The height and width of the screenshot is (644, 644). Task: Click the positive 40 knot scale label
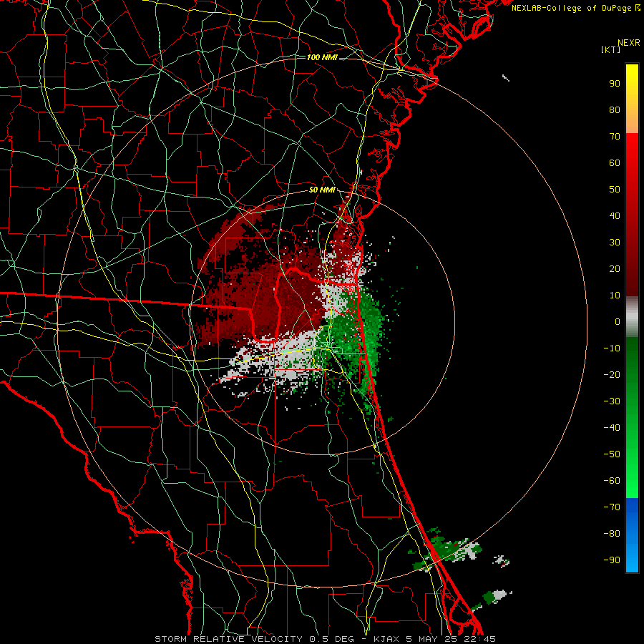tap(615, 215)
